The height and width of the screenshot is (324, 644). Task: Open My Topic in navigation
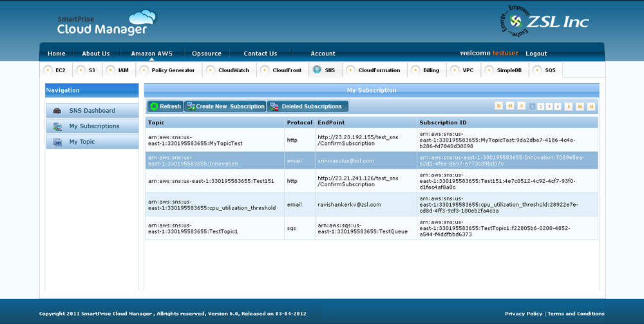coord(92,142)
